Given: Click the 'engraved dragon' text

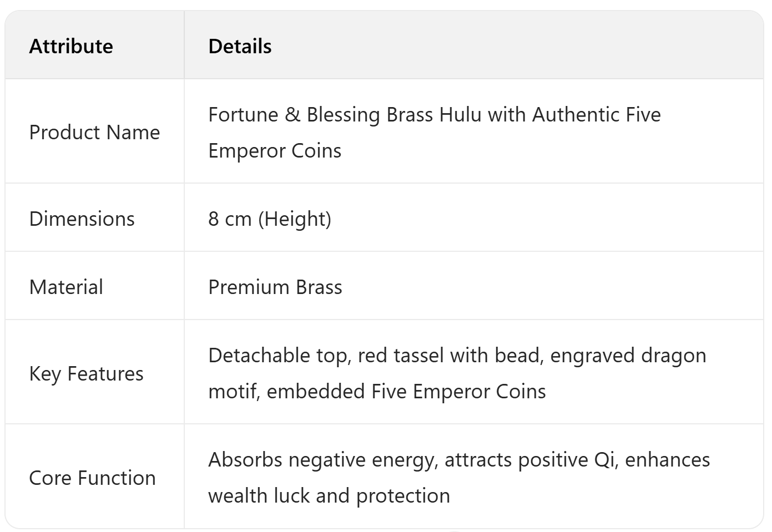Looking at the screenshot, I should pyautogui.click(x=628, y=356).
